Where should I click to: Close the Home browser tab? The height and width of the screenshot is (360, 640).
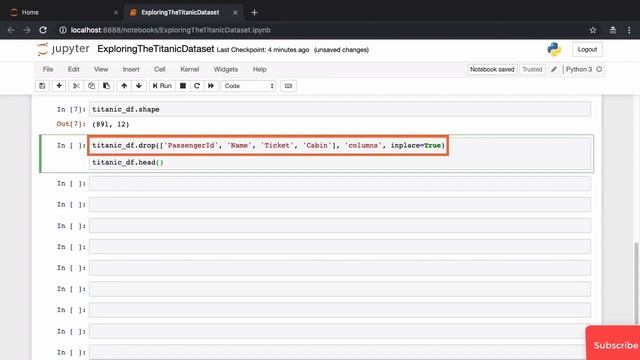[116, 13]
